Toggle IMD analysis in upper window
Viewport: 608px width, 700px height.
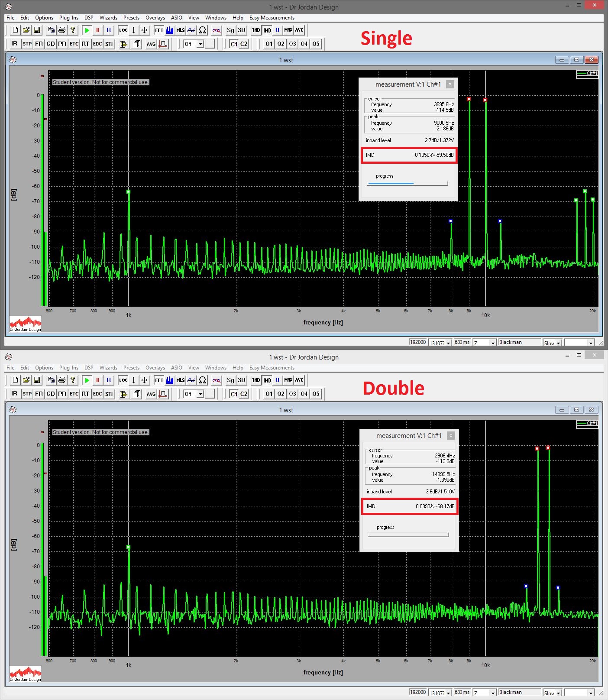267,30
